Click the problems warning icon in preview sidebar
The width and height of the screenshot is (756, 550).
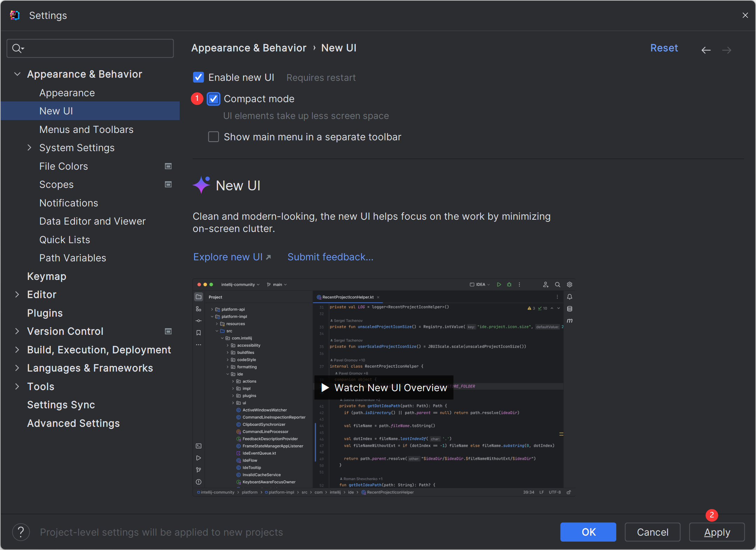(199, 482)
